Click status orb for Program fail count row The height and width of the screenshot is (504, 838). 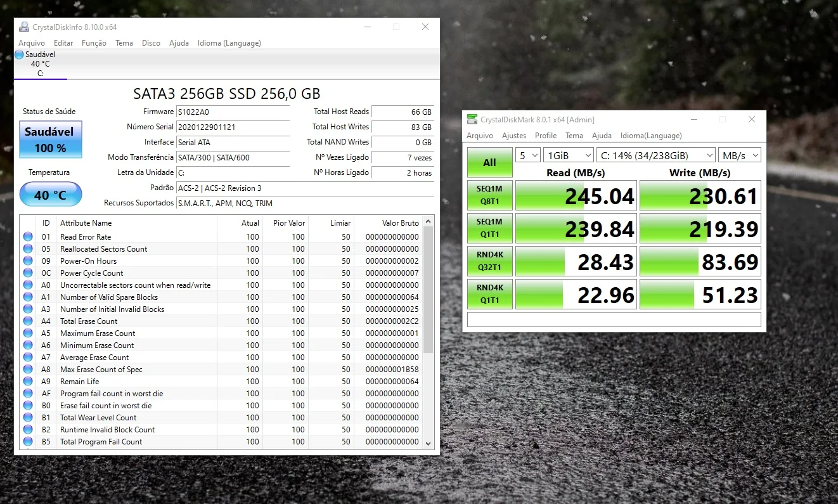[28, 394]
